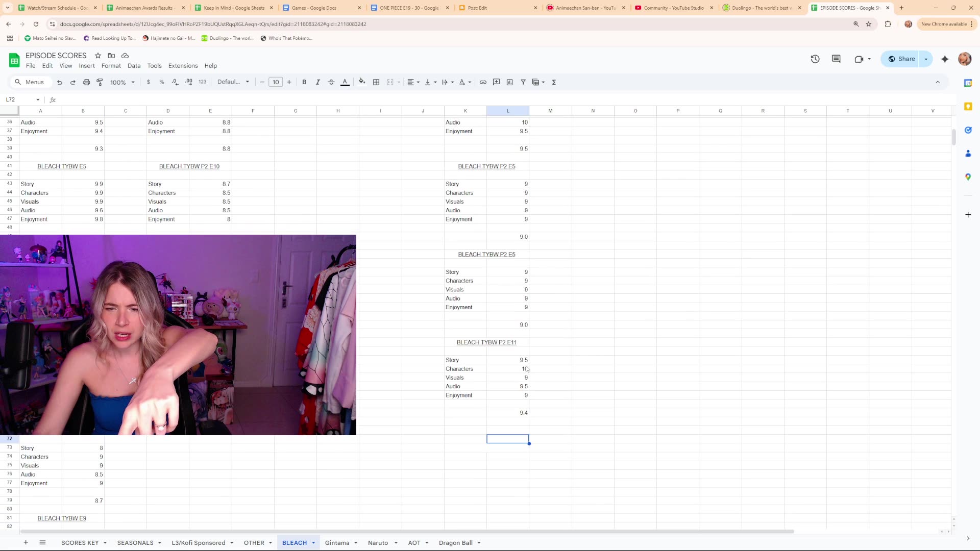Open the BLEACH sheet tab dropdown arrow
Screen dimensions: 980x551
tap(313, 543)
